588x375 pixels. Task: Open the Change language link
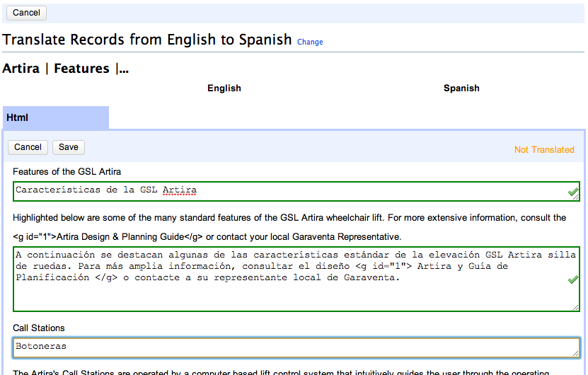tap(310, 42)
